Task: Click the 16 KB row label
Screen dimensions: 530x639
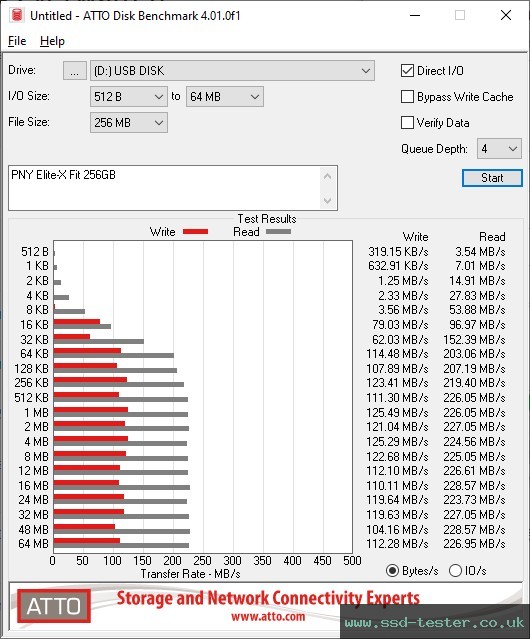Action: coord(34,325)
